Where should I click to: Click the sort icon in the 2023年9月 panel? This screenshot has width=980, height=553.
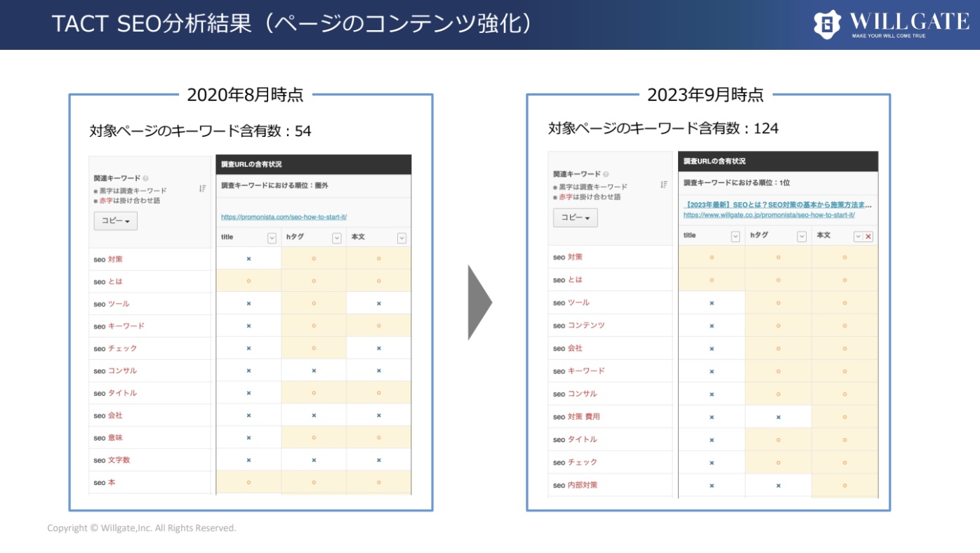coord(663,185)
